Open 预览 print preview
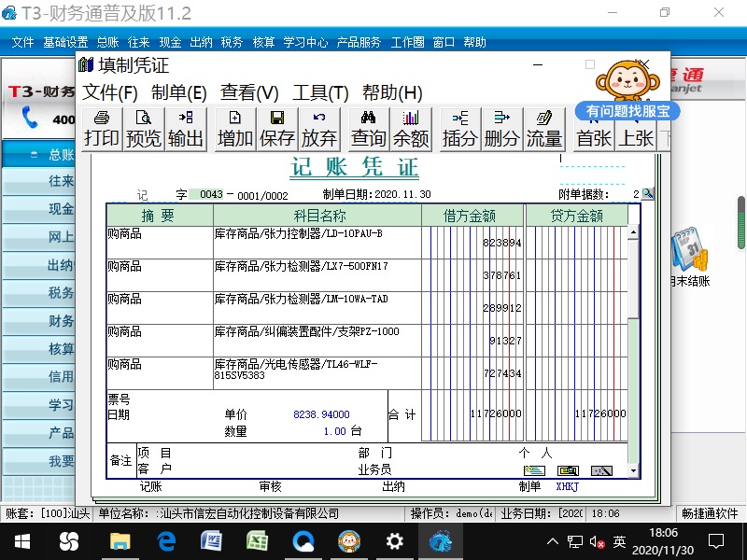This screenshot has height=560, width=747. [144, 130]
